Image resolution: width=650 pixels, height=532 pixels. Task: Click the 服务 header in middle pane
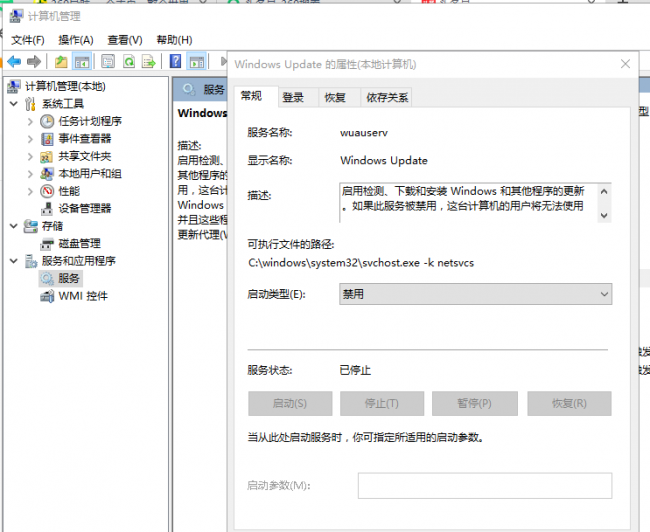click(x=214, y=89)
